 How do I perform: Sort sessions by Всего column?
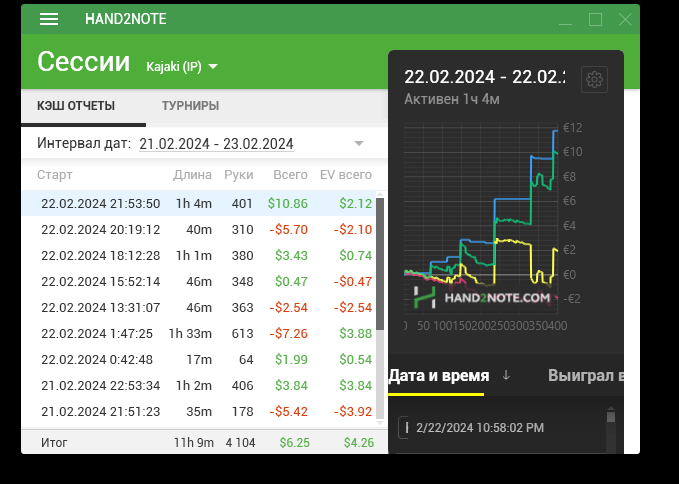(x=290, y=175)
